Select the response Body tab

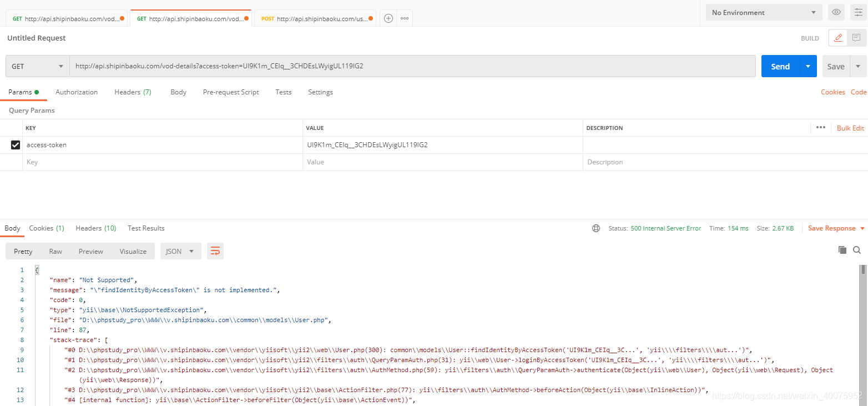tap(12, 228)
